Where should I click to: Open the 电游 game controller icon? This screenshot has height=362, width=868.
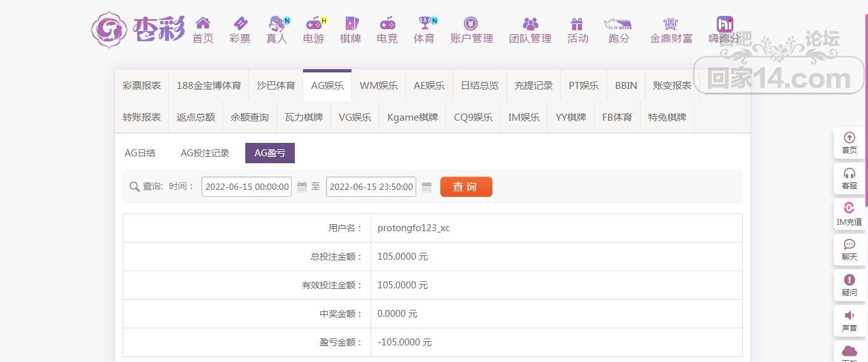[314, 23]
